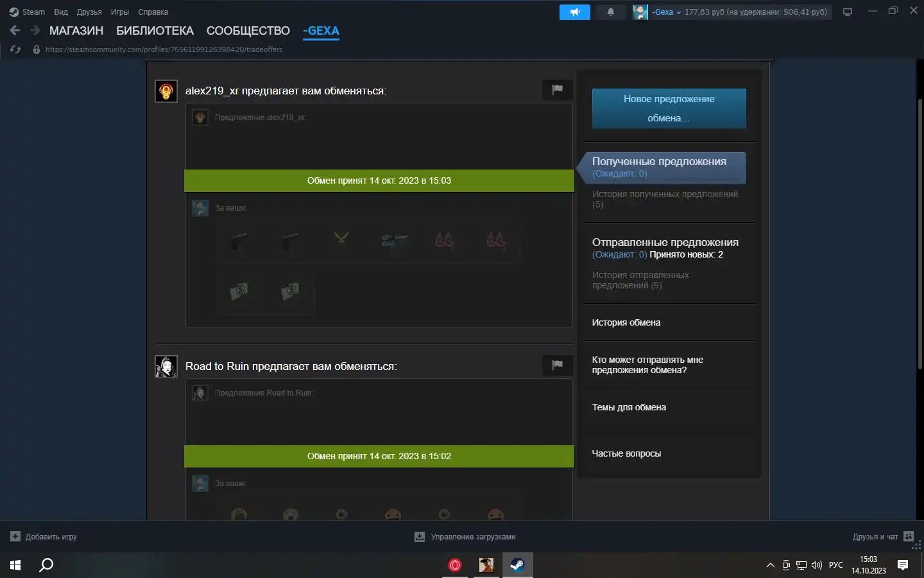Click Road to Ruin name in offer header
Viewport: 924px width, 578px height.
pyautogui.click(x=217, y=366)
